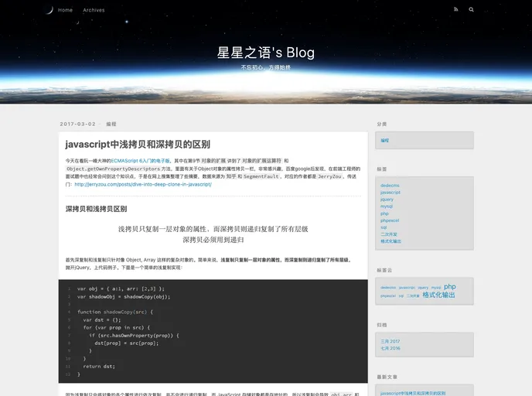532x396 pixels.
Task: Click the inline code Object.getOwnPropertyDescriptors
Action: 113,169
